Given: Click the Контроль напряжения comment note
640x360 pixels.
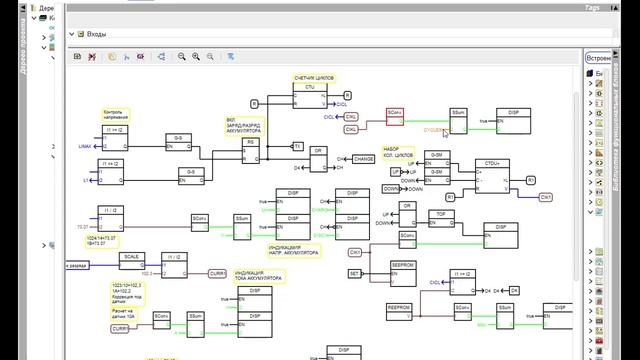Looking at the screenshot, I should pyautogui.click(x=116, y=114).
